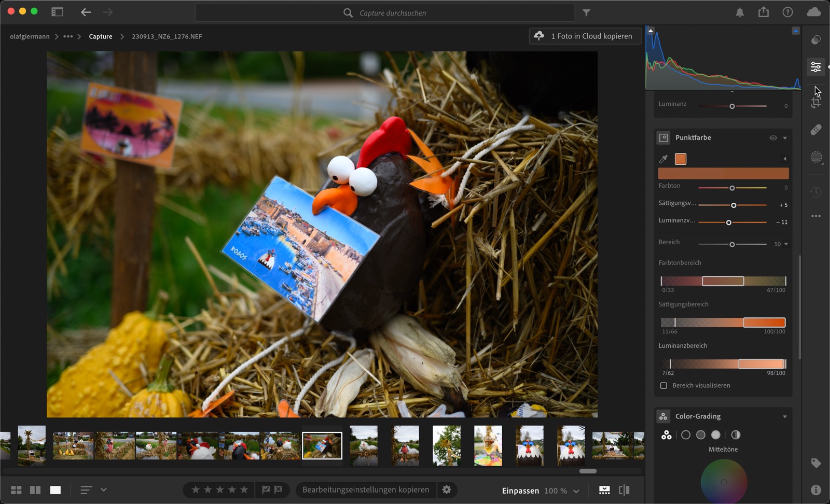The image size is (830, 504).
Task: Open the keywords tag panel
Action: [x=815, y=463]
